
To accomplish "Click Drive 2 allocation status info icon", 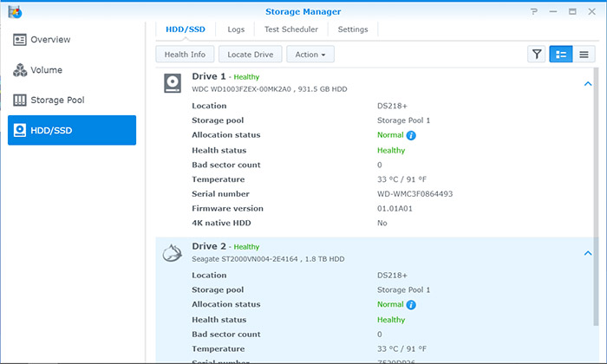I will click(411, 305).
